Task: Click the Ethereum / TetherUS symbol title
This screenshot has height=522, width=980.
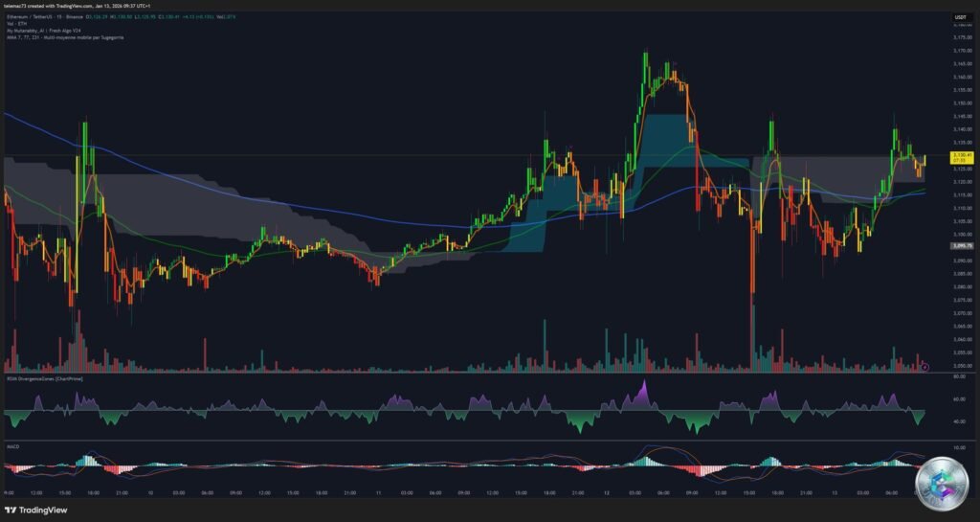Action: (36, 17)
